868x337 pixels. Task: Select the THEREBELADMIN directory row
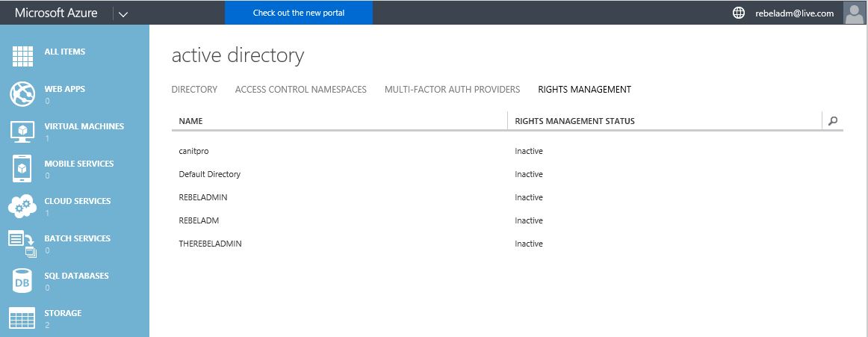[507, 244]
